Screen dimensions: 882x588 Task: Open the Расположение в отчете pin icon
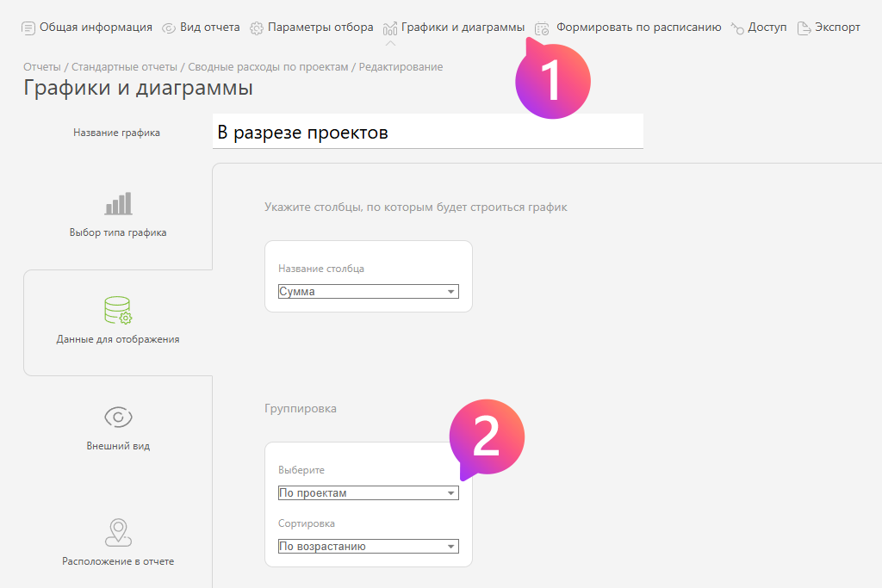[x=118, y=532]
